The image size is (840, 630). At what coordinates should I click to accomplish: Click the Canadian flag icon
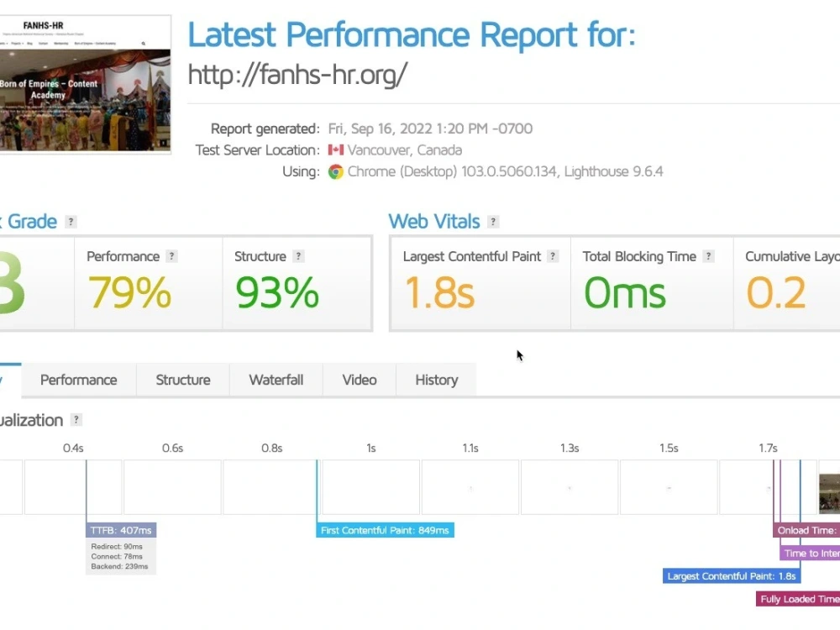click(x=335, y=150)
